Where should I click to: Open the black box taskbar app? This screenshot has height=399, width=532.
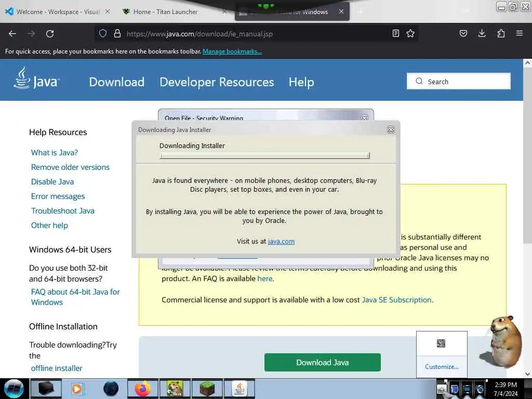[x=46, y=389]
